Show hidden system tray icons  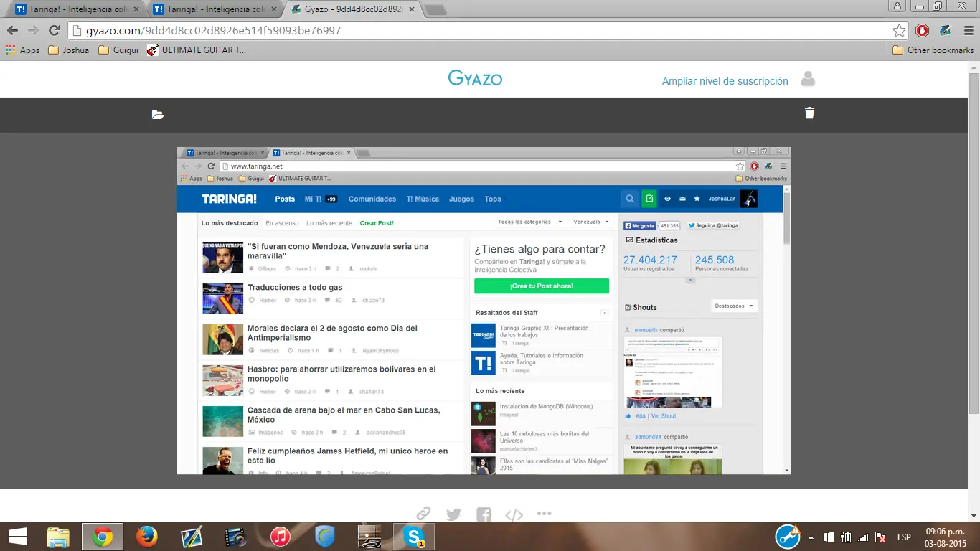click(x=811, y=537)
